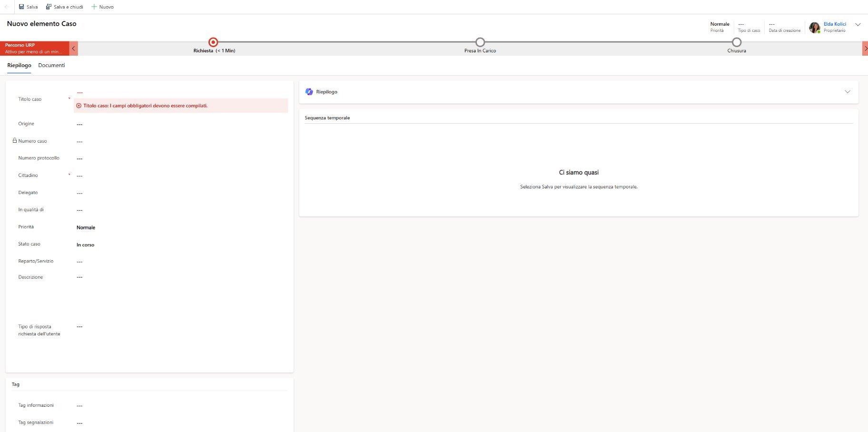868x432 pixels.
Task: Click the Copilot Riepilogo icon
Action: click(309, 92)
